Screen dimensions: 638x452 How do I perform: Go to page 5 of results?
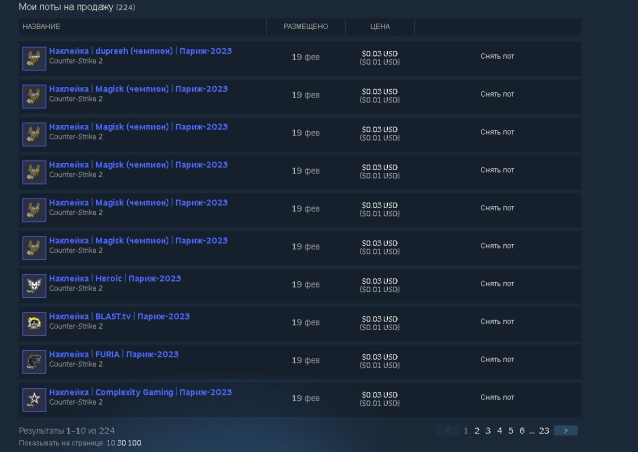pyautogui.click(x=511, y=430)
